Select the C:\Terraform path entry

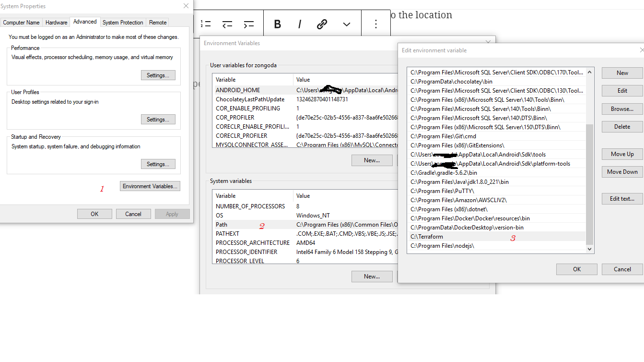click(x=427, y=237)
